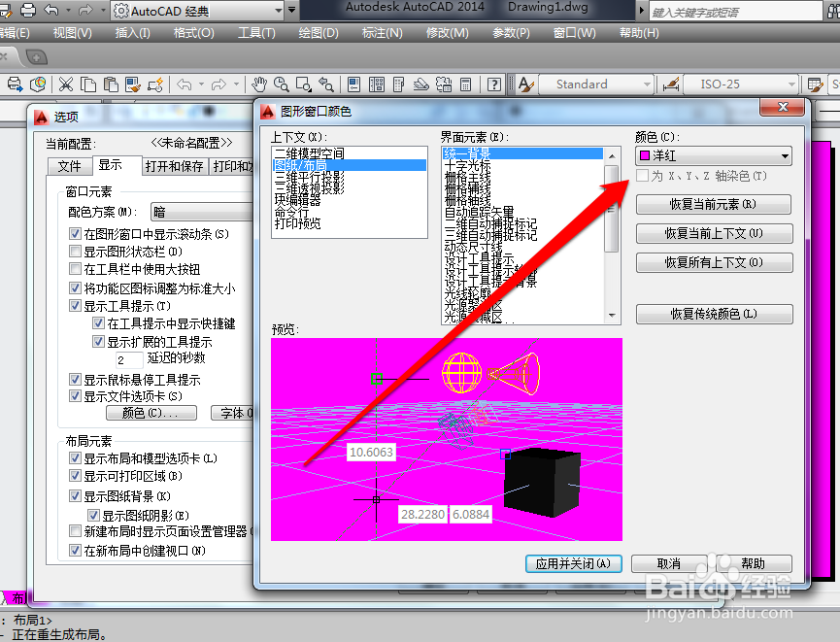Screen dimensions: 840x642
Task: Open the 视图(V) menu
Action: (72, 33)
